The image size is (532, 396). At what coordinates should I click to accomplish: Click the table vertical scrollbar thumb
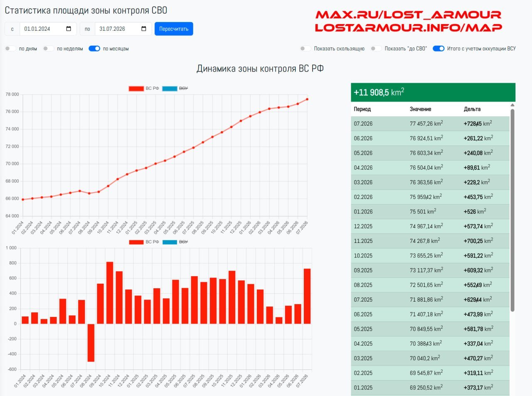coord(512,210)
